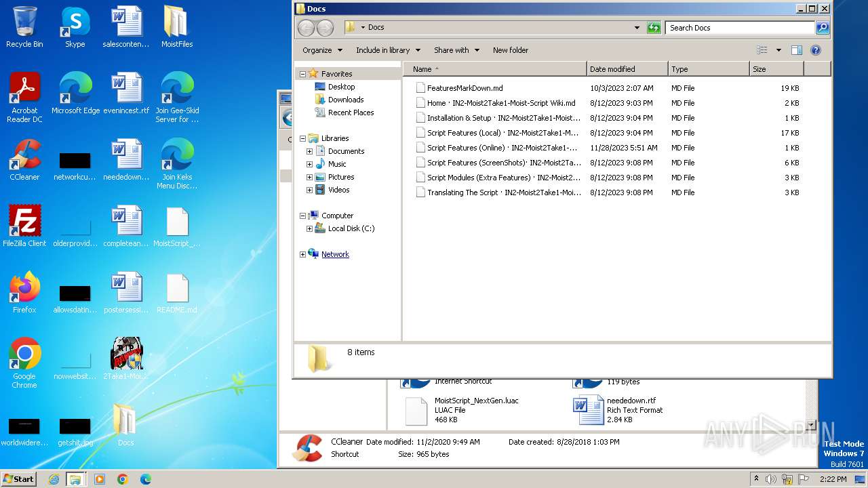Viewport: 868px width, 488px height.
Task: Select neededown.rtf in the background window
Action: (x=618, y=410)
